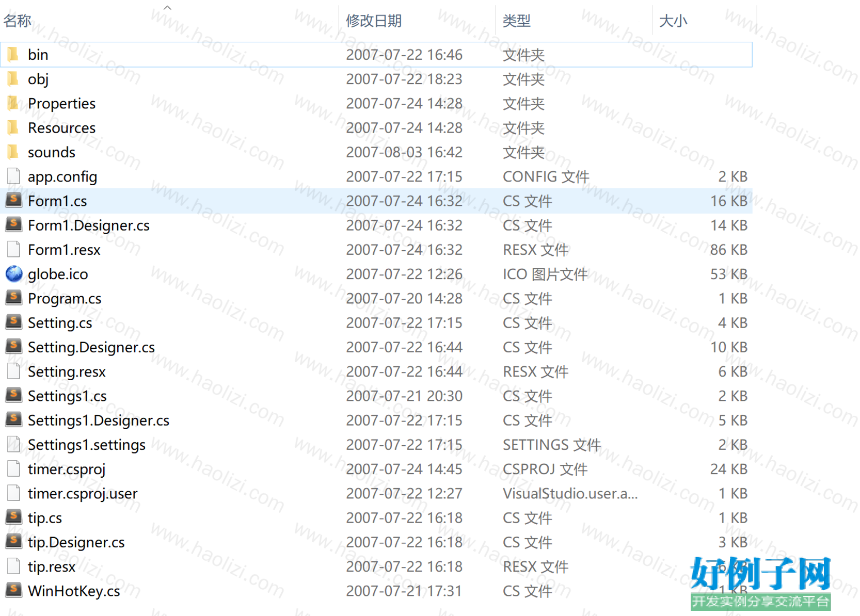Image resolution: width=860 pixels, height=616 pixels.
Task: Select the file name 'Setting.resx'
Action: coord(67,372)
